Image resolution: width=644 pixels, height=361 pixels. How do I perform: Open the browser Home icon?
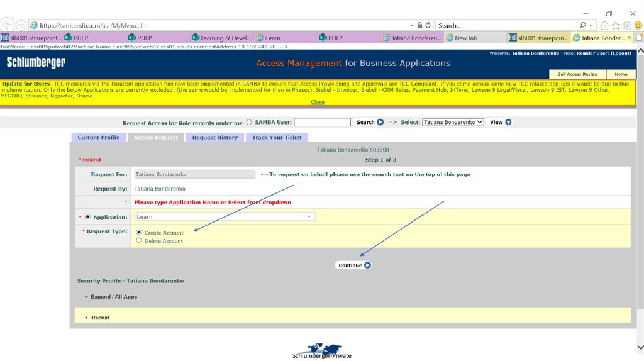click(604, 25)
